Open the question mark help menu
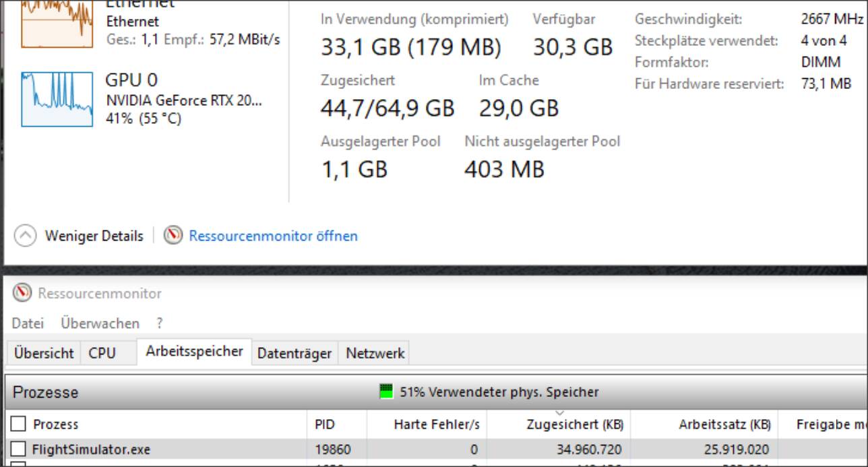The height and width of the screenshot is (467, 868). (x=160, y=323)
